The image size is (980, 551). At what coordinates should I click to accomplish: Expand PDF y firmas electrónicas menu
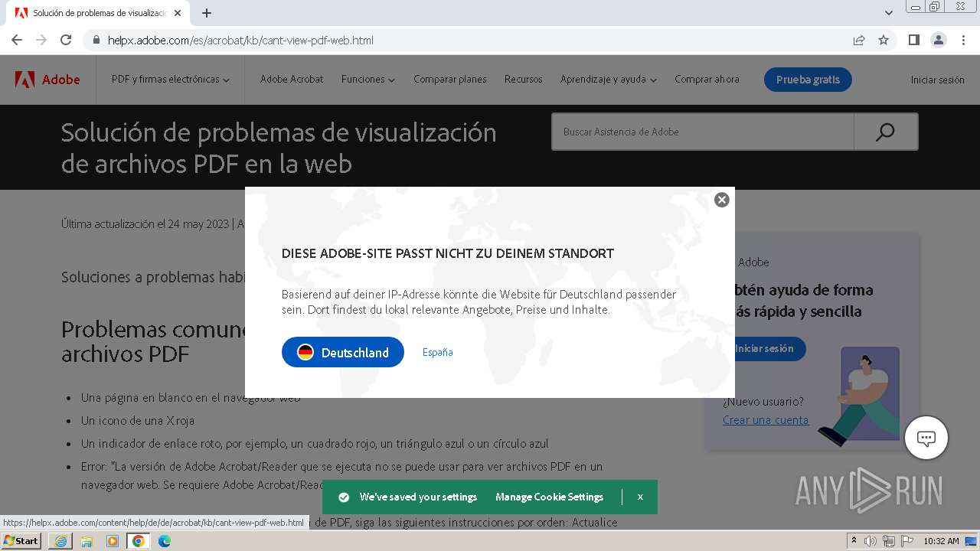click(170, 80)
